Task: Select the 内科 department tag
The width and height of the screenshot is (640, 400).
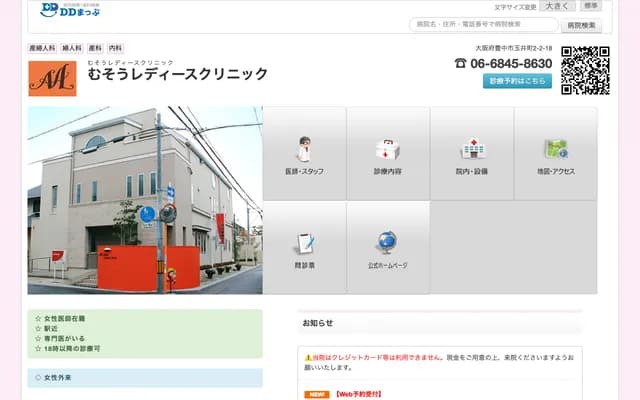Action: coord(116,48)
